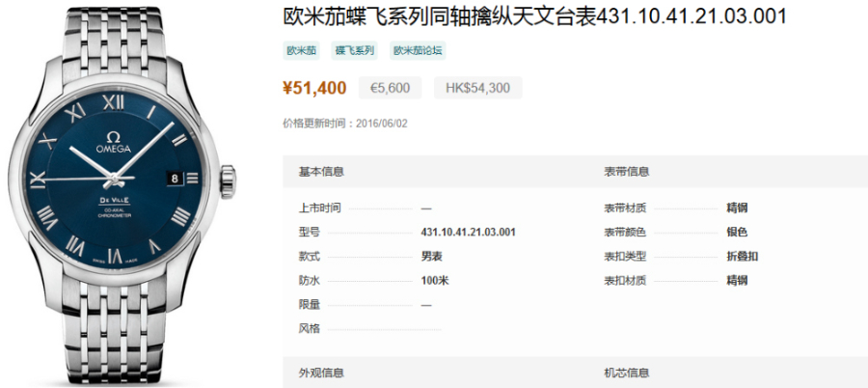Click the model number in the 型号 row

click(x=469, y=232)
